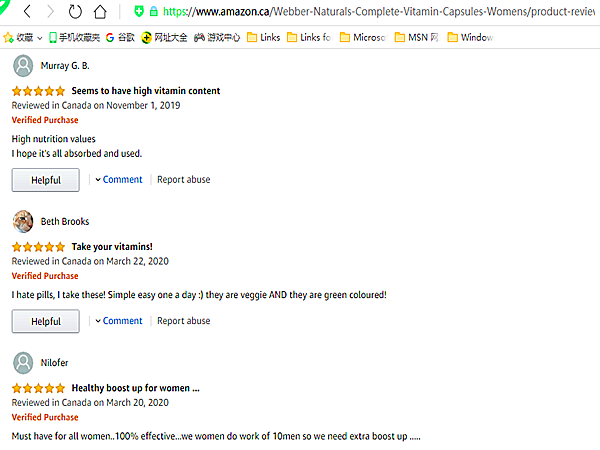The image size is (600, 450).
Task: Reload the page with refresh icon
Action: pyautogui.click(x=76, y=12)
